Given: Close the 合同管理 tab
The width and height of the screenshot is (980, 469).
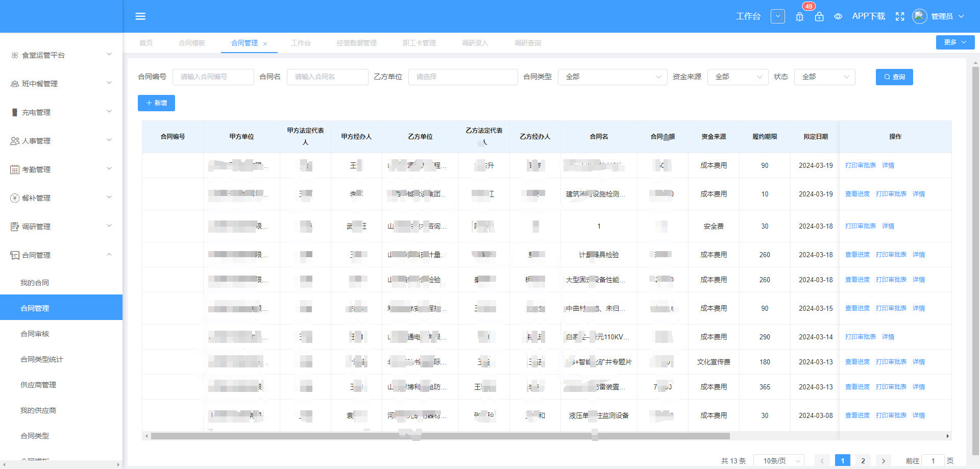Looking at the screenshot, I should click(265, 44).
